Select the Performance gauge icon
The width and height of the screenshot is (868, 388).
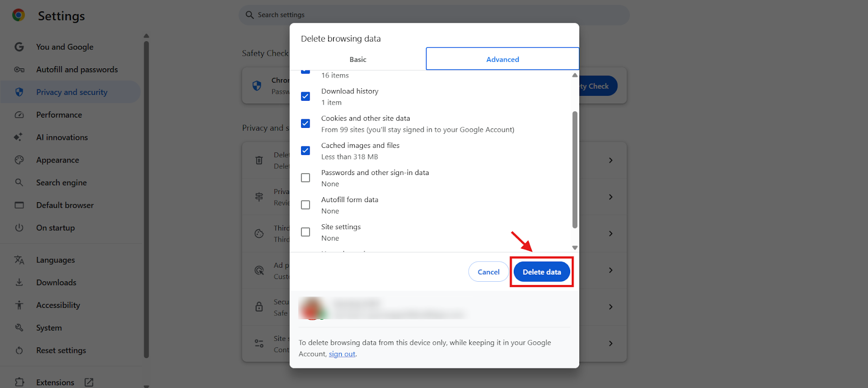[x=19, y=115]
